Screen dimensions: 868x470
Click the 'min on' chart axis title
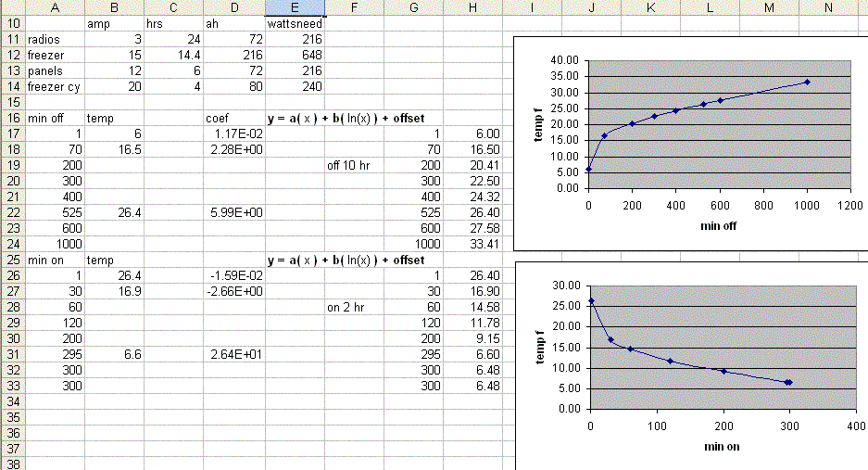click(x=722, y=446)
